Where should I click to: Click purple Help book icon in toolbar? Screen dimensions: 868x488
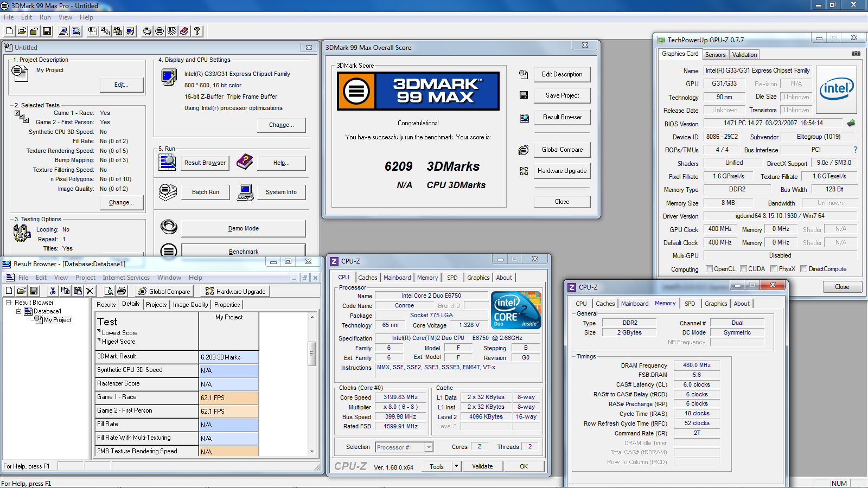coord(184,31)
